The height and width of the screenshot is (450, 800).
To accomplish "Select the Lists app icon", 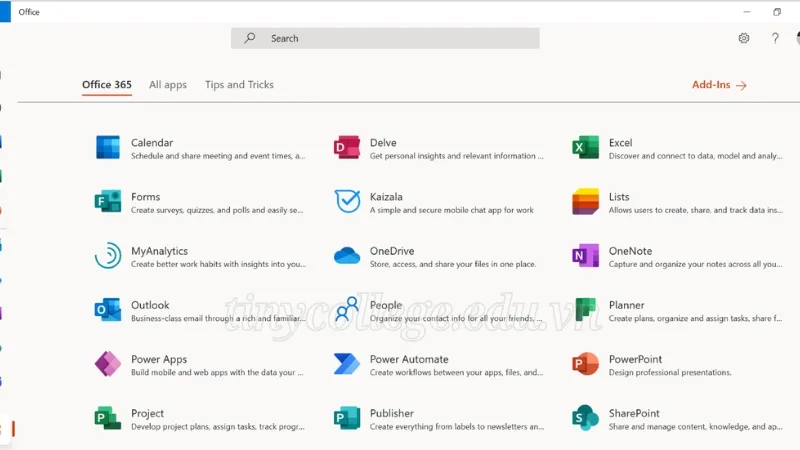I will 585,202.
